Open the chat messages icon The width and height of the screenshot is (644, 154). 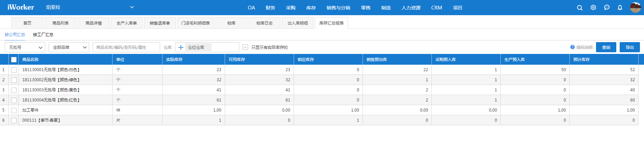(x=607, y=7)
